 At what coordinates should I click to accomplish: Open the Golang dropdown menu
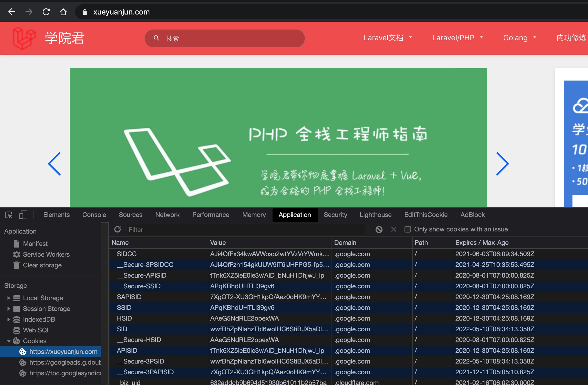pos(520,38)
